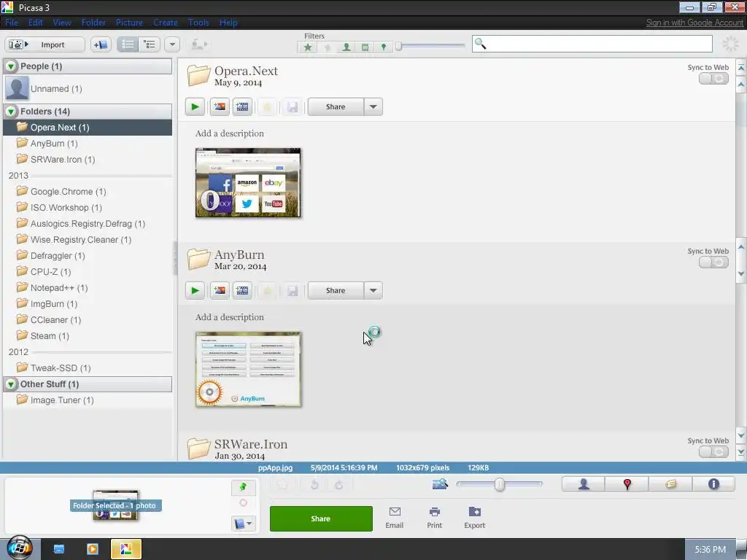Filter photos showing faces only
This screenshot has height=560, width=747.
pos(347,47)
